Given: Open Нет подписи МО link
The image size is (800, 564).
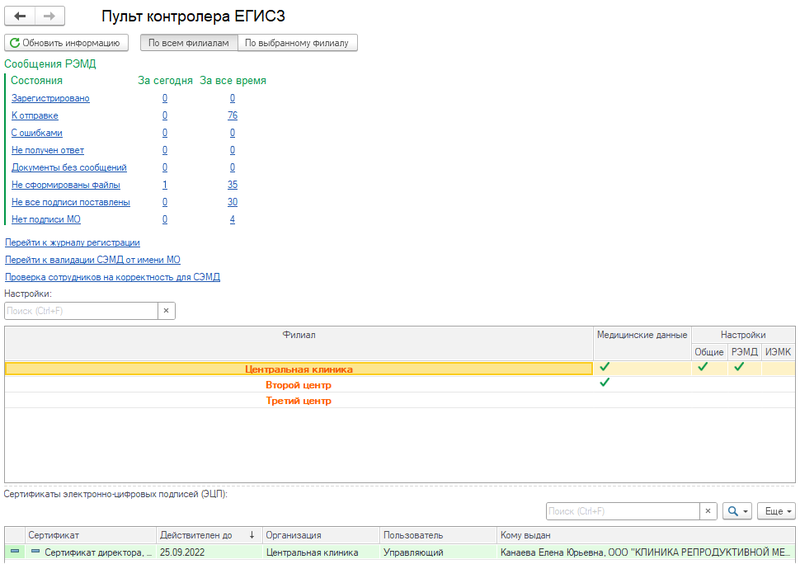Looking at the screenshot, I should [x=46, y=219].
